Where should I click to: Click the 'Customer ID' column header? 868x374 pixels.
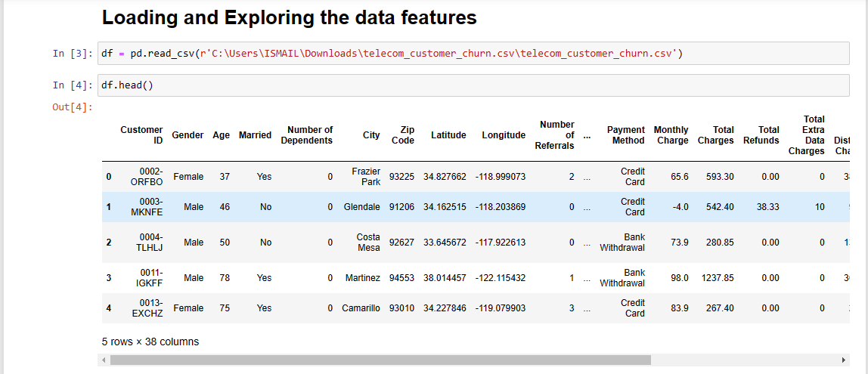[141, 135]
